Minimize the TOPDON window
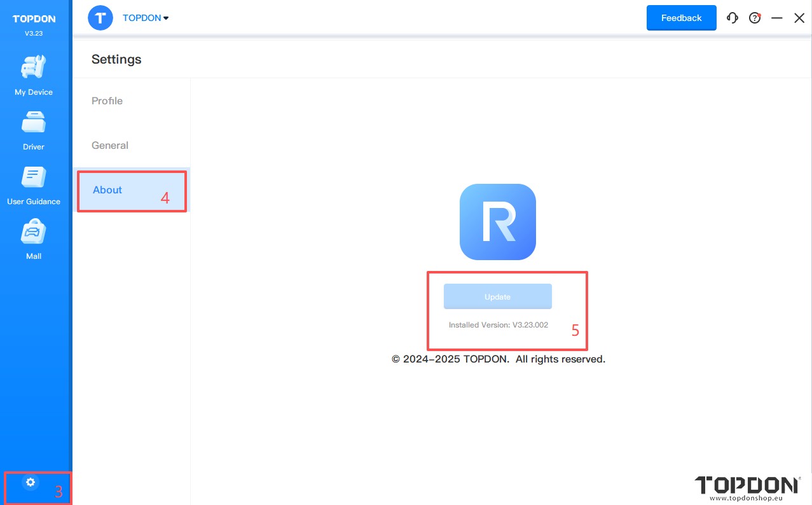This screenshot has height=505, width=812. point(776,18)
